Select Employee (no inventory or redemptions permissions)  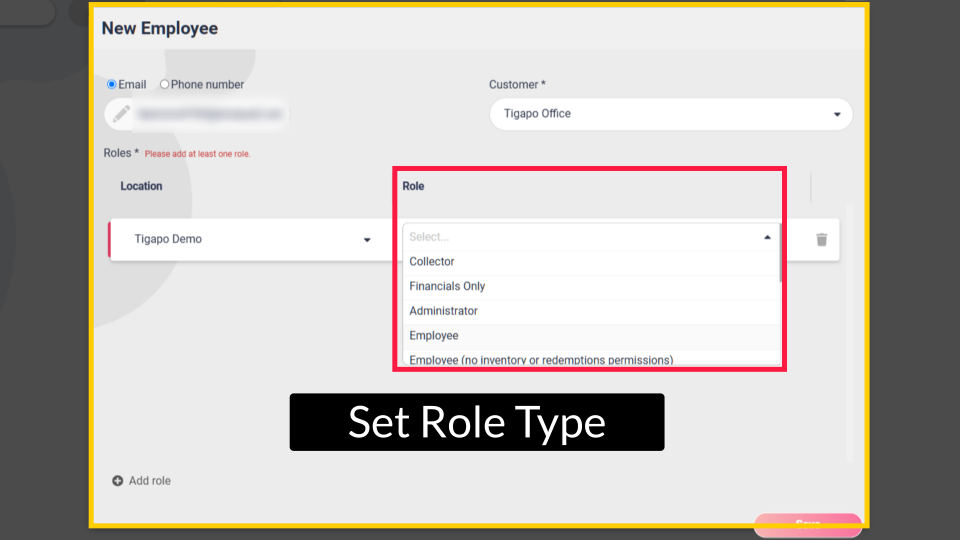tap(541, 359)
